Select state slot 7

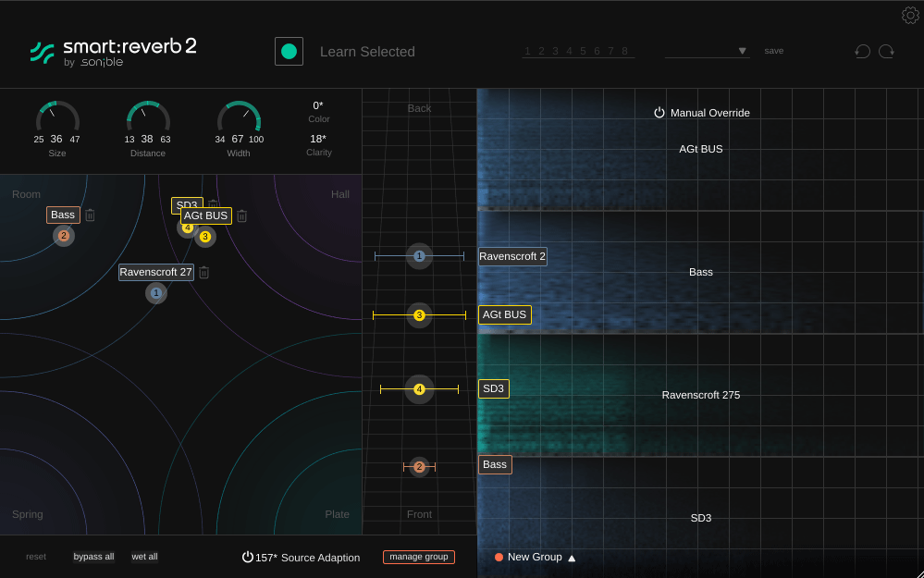pyautogui.click(x=610, y=51)
